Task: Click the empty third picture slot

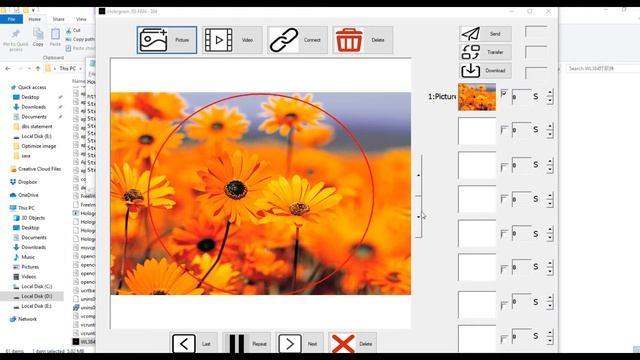Action: [x=477, y=165]
